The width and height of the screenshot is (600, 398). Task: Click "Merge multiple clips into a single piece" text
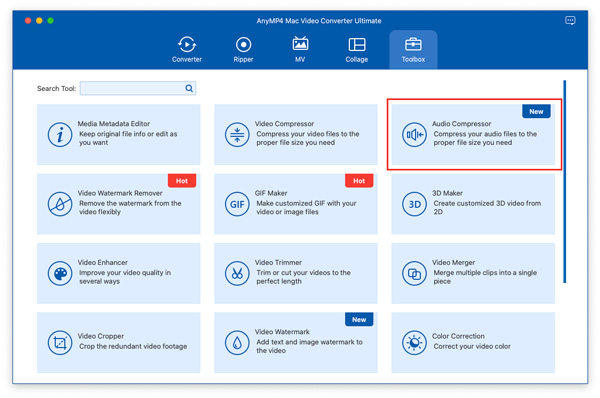pos(485,277)
